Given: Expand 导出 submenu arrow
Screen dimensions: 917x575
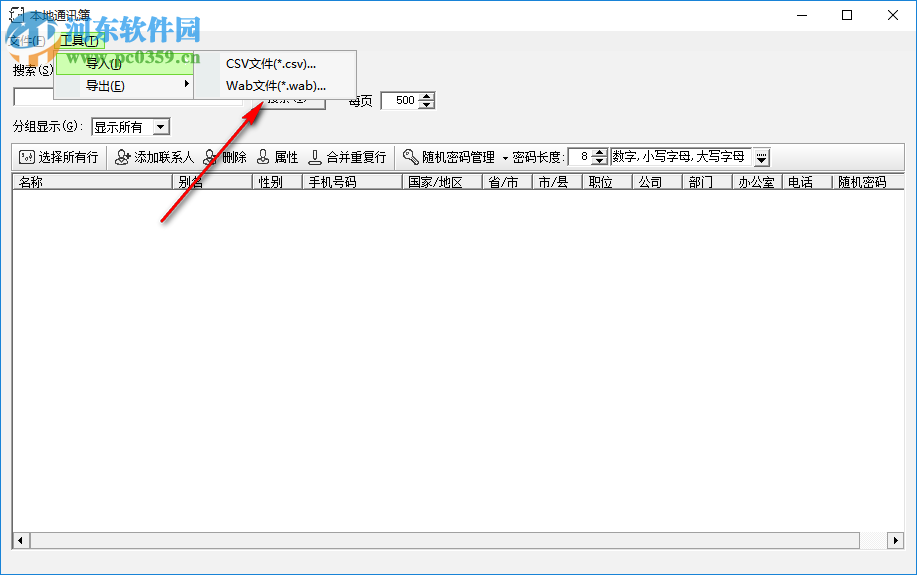Looking at the screenshot, I should click(187, 84).
